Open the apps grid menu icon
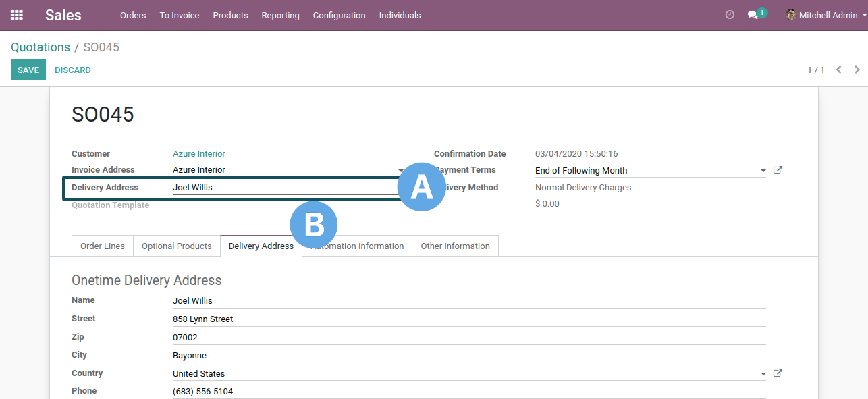This screenshot has width=868, height=399. coord(17,15)
